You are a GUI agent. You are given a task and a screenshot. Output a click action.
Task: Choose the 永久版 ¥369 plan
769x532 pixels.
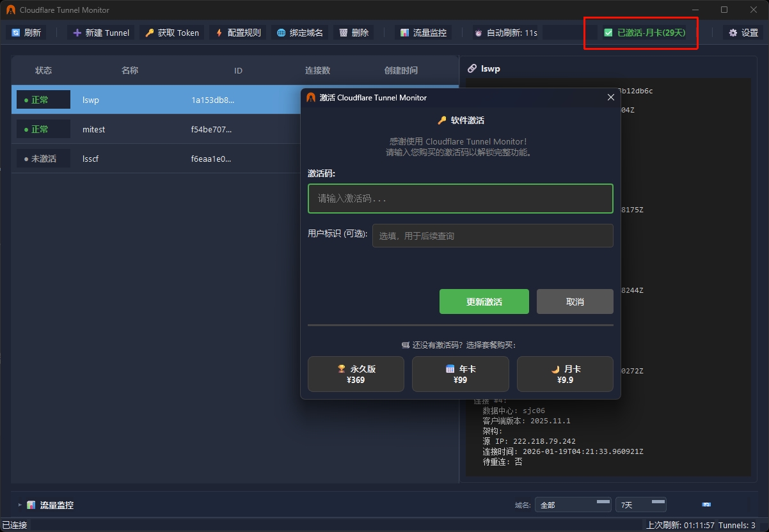coord(356,374)
